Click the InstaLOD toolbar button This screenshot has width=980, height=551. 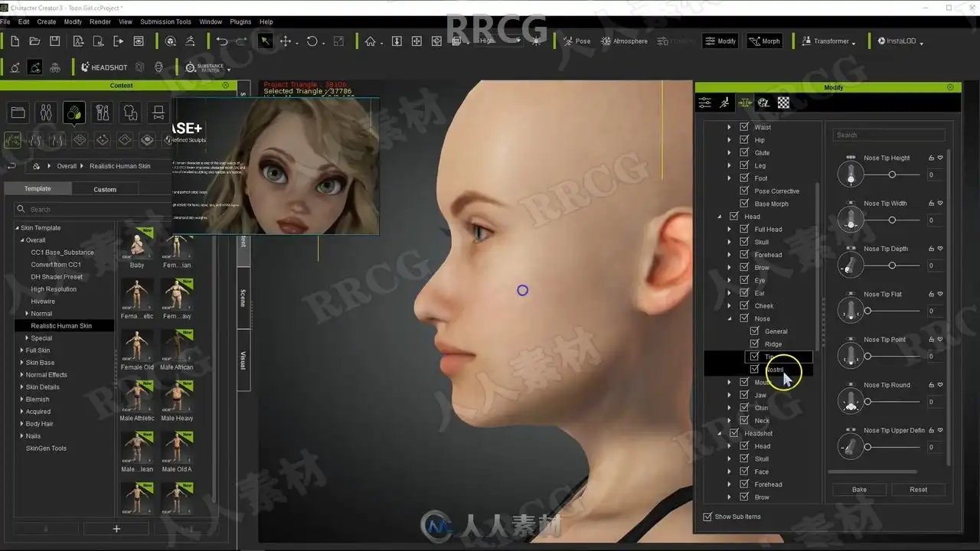coord(900,41)
